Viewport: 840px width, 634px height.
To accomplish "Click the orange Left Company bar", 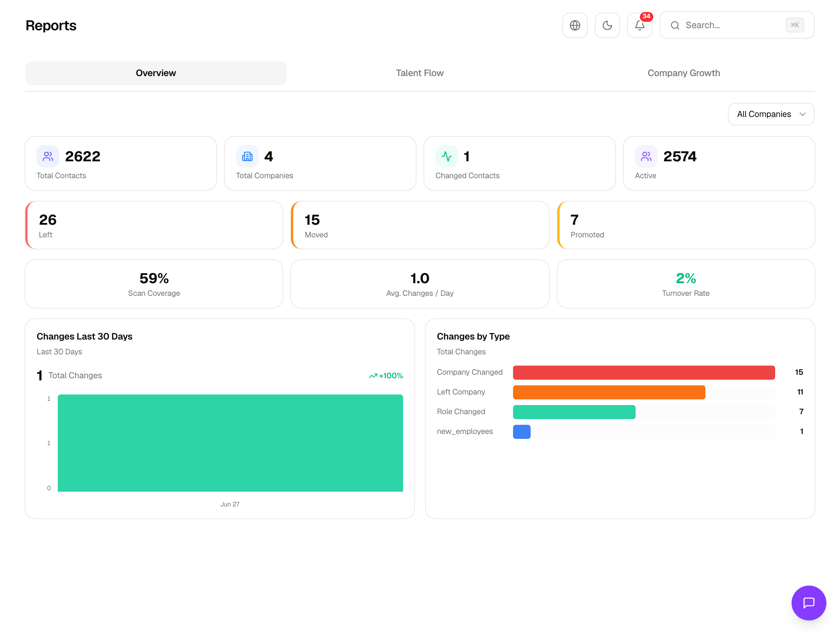I will pos(609,392).
